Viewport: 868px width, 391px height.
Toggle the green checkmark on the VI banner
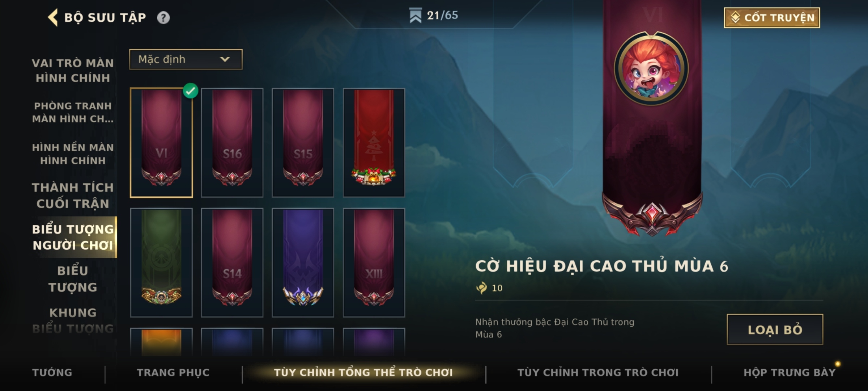pos(191,91)
